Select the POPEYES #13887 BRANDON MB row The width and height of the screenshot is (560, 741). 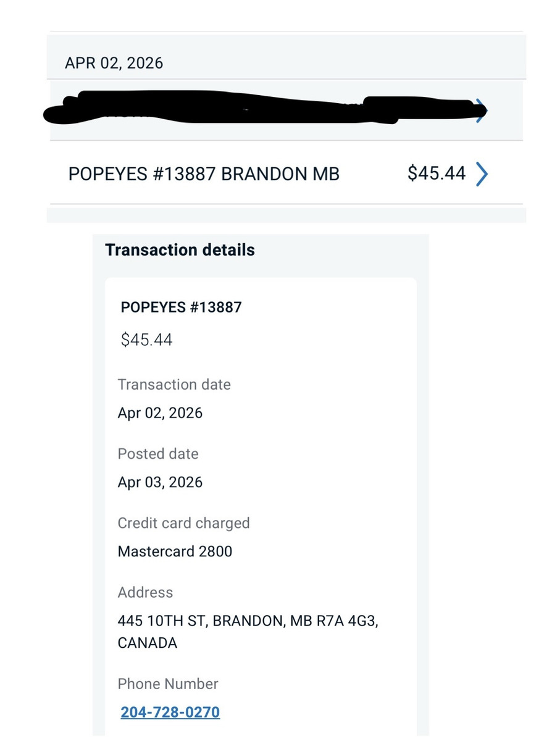(204, 174)
